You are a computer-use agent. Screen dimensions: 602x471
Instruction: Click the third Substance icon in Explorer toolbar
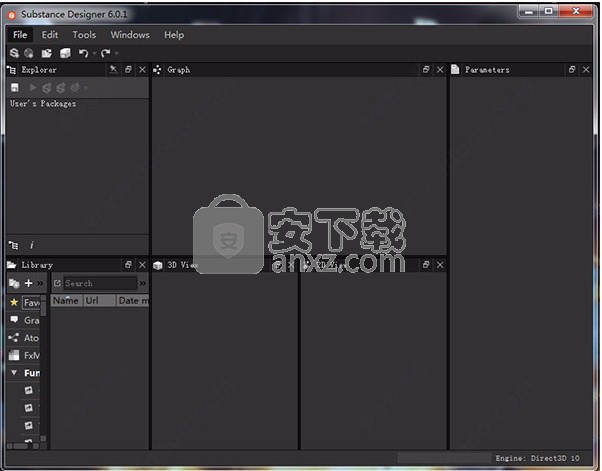[75, 88]
